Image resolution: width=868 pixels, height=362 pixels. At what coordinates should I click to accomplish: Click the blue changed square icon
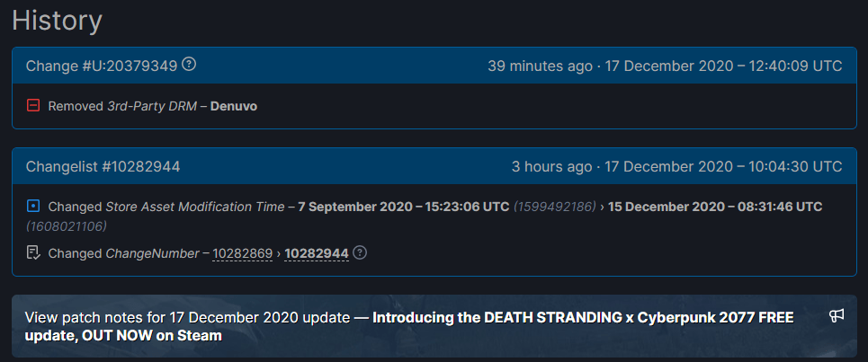click(x=33, y=206)
